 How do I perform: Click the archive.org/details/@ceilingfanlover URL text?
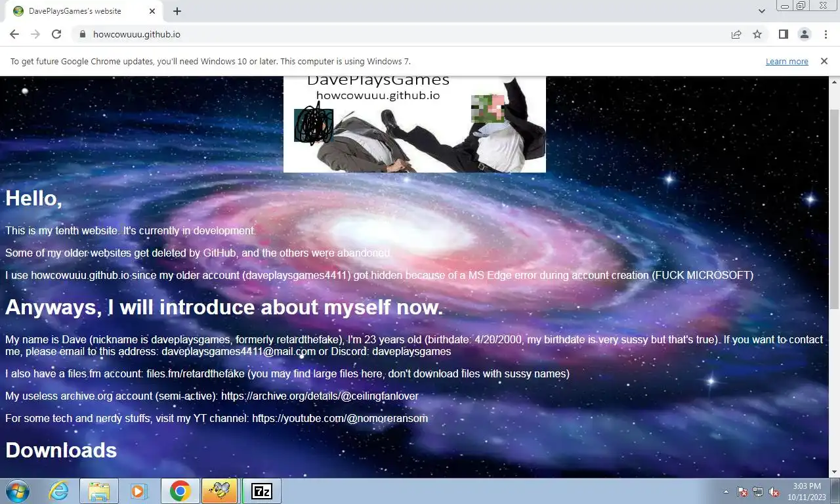click(320, 396)
